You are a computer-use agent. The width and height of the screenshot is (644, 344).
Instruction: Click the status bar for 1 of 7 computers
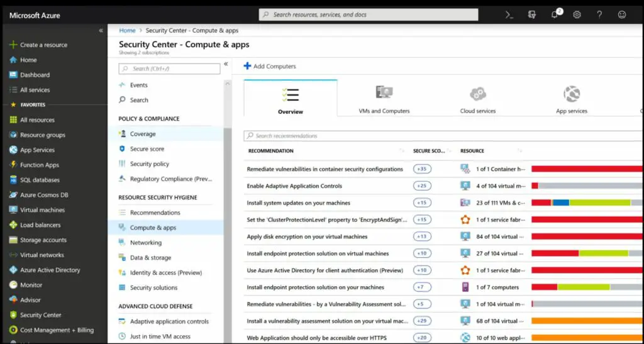tap(587, 287)
